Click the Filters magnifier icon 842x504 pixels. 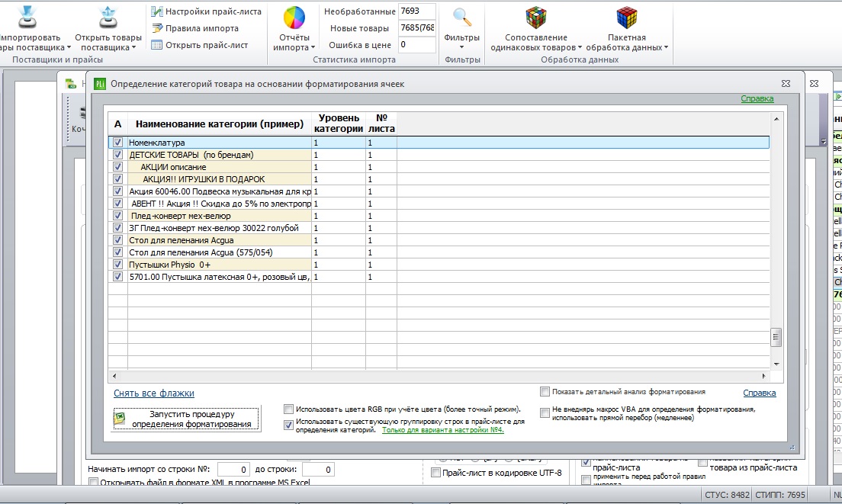click(462, 18)
